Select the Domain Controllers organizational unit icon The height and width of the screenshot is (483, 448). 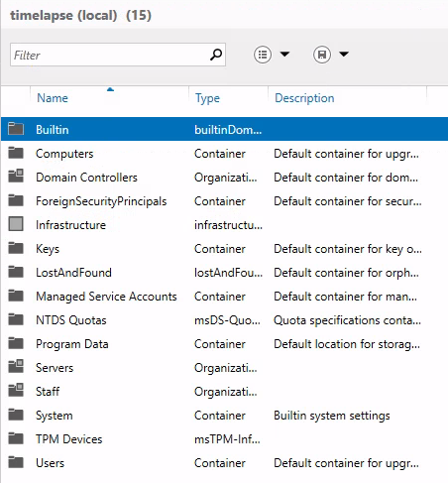[16, 177]
